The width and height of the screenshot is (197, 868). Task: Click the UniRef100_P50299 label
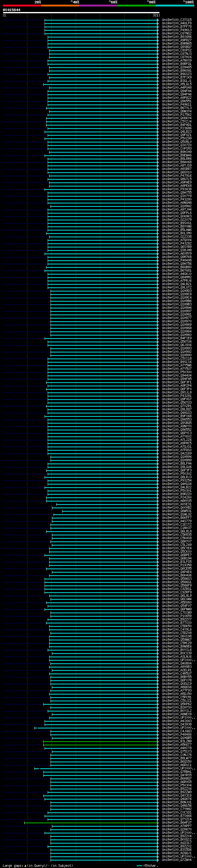[x=177, y=139]
